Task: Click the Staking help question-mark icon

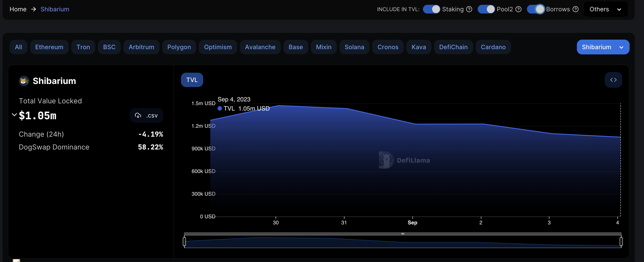Action: (x=469, y=9)
